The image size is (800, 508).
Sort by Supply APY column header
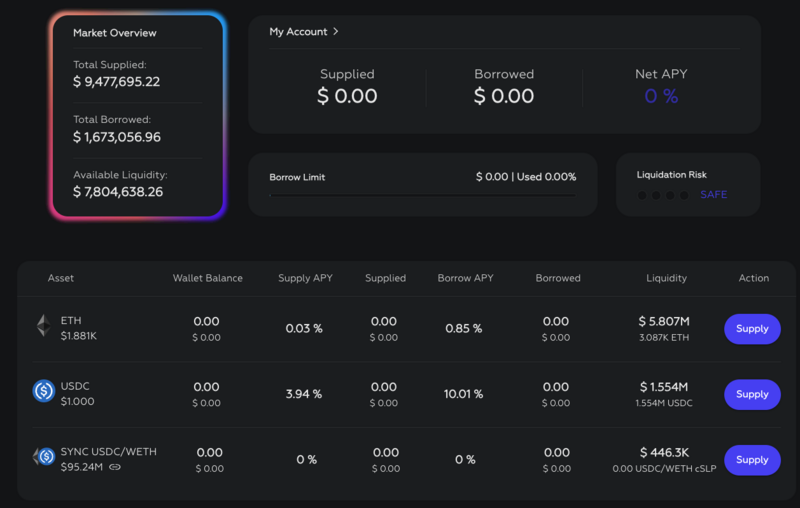click(x=305, y=278)
